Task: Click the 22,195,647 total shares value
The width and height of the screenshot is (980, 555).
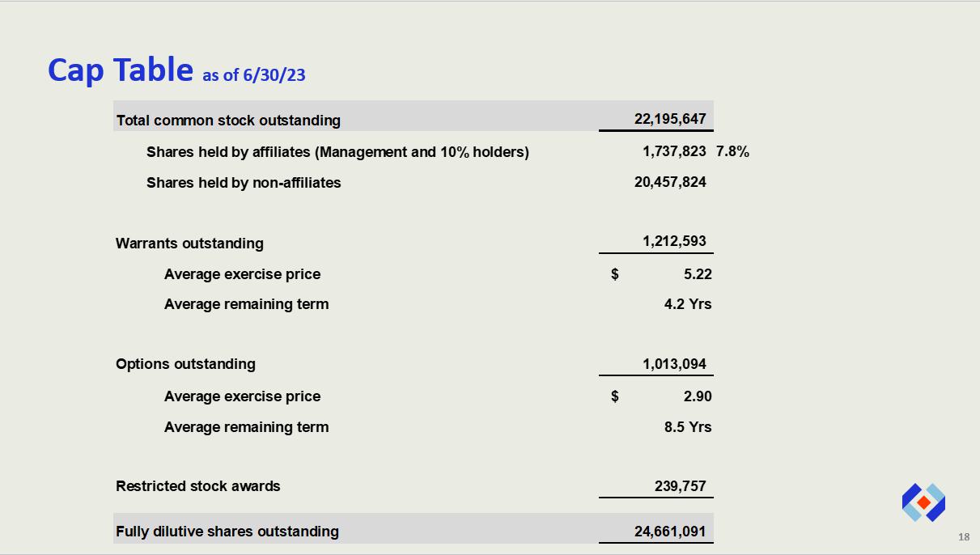Action: click(670, 119)
